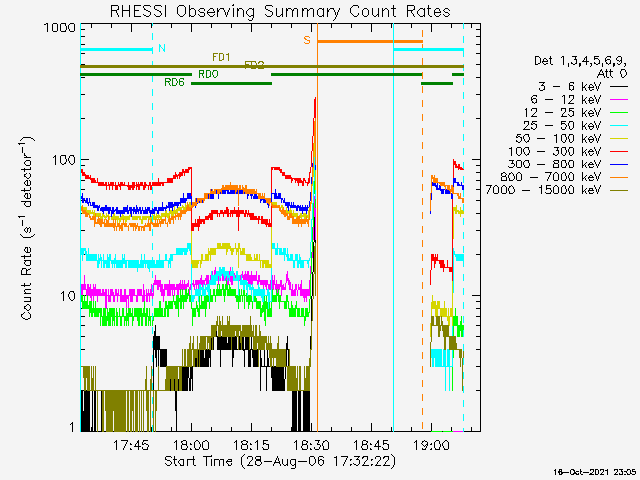This screenshot has width=640, height=480.
Task: Click the olive 7000 - 15000 keV legend line
Action: [619, 190]
